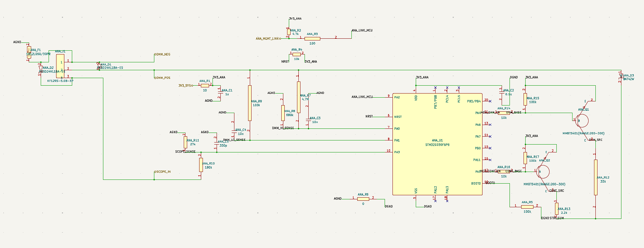
Task: Click the STM32G030F6P6 value text
Action: tap(437, 145)
